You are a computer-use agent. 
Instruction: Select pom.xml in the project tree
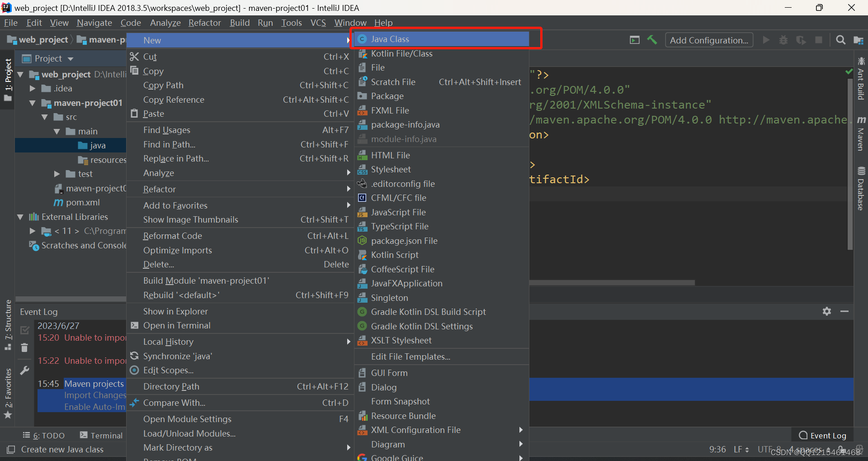[77, 202]
